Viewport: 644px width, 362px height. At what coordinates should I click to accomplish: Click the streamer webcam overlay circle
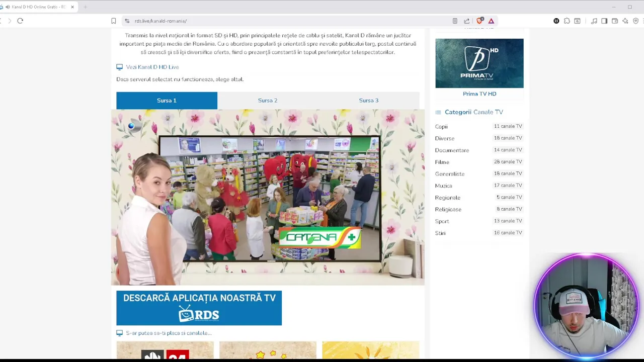pos(586,307)
